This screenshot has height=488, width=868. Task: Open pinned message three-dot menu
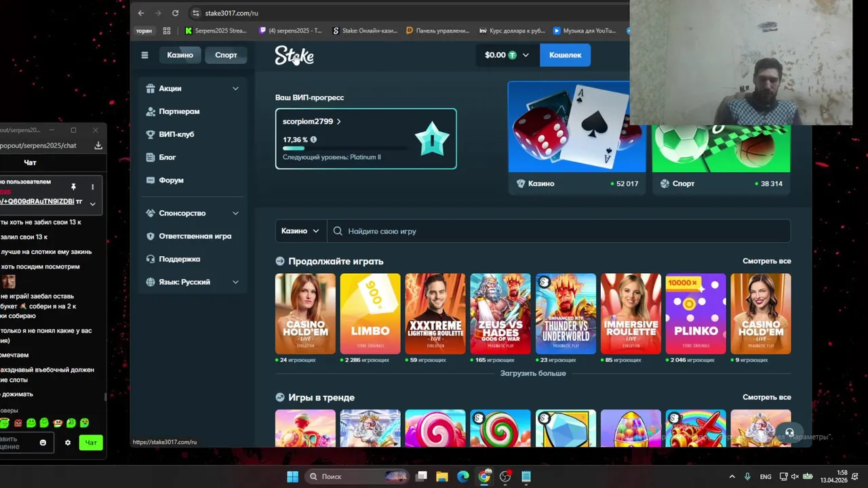coord(92,186)
